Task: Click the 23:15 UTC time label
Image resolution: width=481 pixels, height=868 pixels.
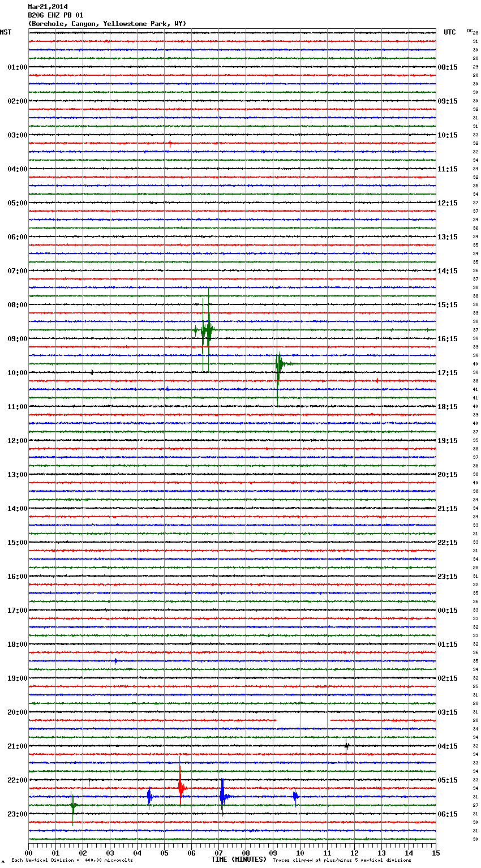Action: pyautogui.click(x=448, y=577)
